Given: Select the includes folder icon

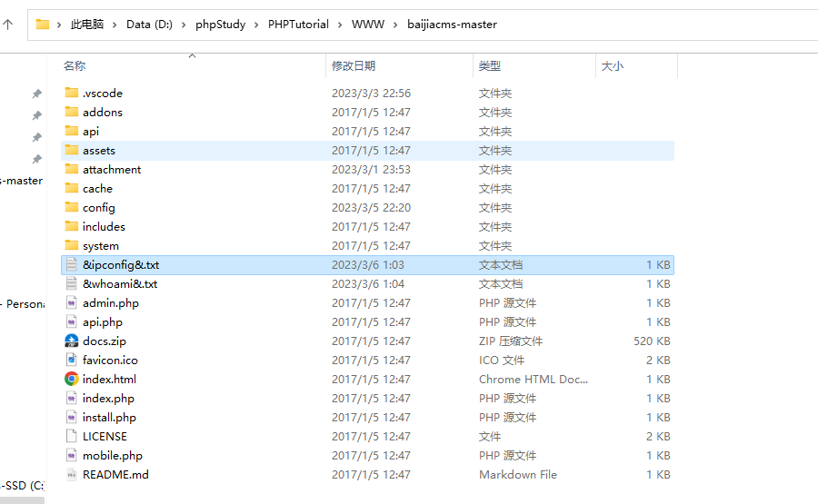Looking at the screenshot, I should click(x=72, y=226).
